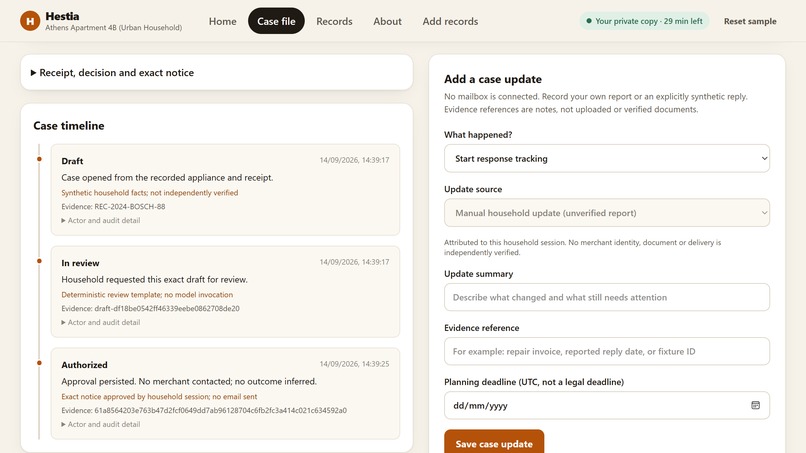Image resolution: width=806 pixels, height=453 pixels.
Task: Open the calendar picker in the Planning deadline field
Action: point(755,405)
